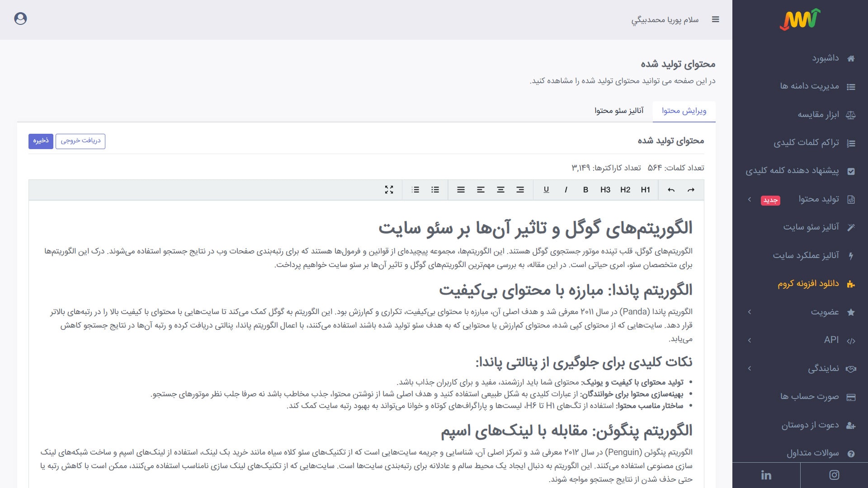
Task: Justify text alignment in the editor
Action: (x=461, y=190)
